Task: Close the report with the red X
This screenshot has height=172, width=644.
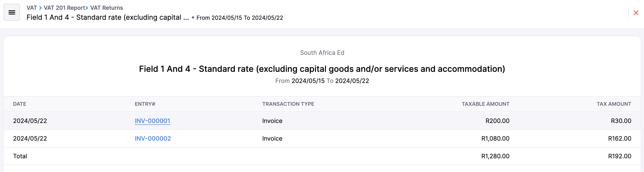Action: (636, 13)
